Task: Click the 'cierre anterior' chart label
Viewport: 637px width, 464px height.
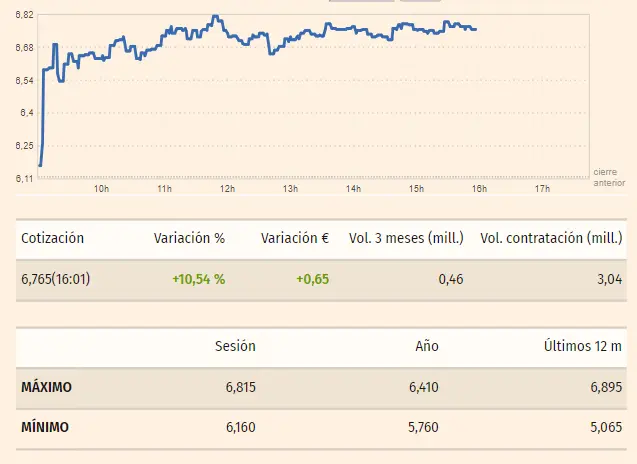Action: click(x=608, y=177)
